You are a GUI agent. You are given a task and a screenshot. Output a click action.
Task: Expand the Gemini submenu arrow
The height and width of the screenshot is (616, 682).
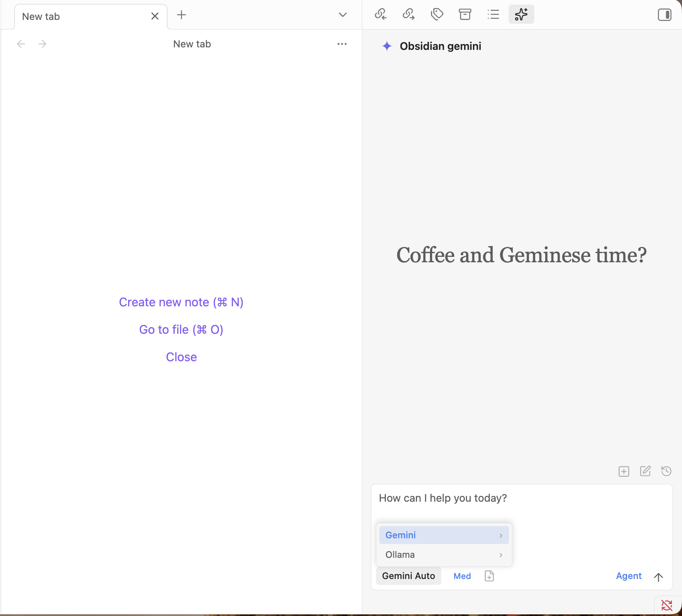click(x=501, y=535)
